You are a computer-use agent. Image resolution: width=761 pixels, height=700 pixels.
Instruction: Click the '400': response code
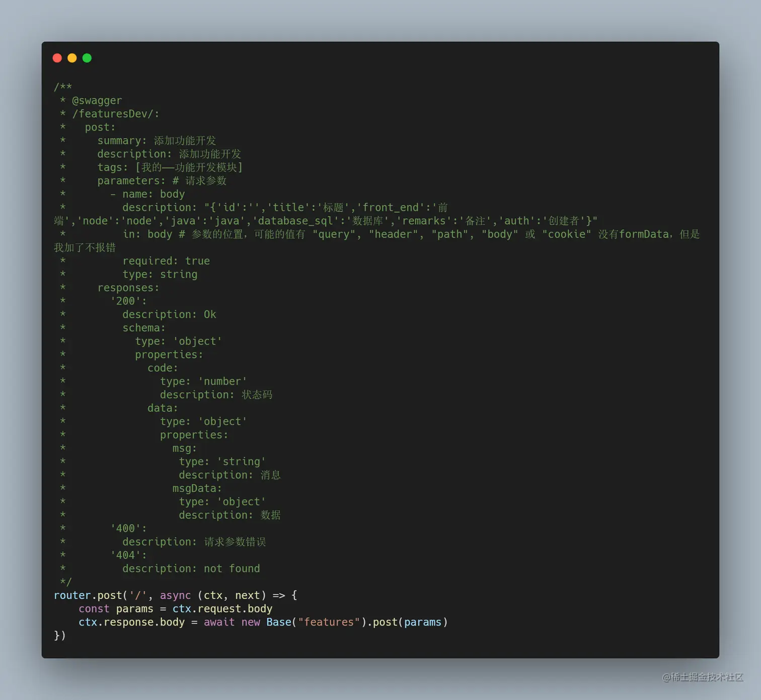coord(128,529)
